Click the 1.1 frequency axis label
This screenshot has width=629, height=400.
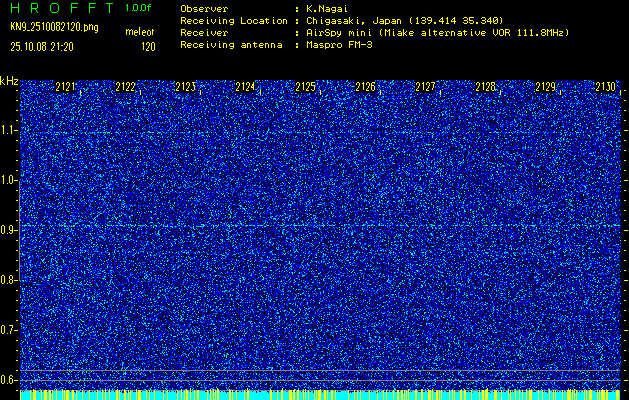(x=9, y=130)
